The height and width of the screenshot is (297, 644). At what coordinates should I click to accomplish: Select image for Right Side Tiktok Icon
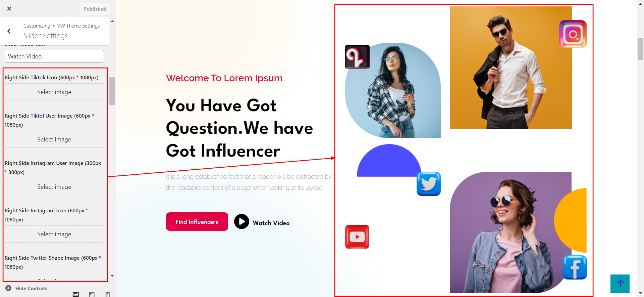pyautogui.click(x=54, y=92)
